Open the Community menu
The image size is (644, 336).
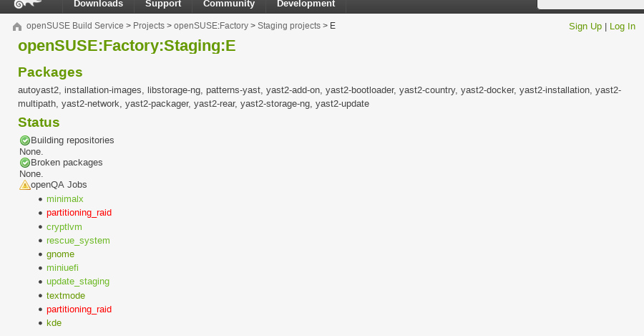tap(229, 4)
